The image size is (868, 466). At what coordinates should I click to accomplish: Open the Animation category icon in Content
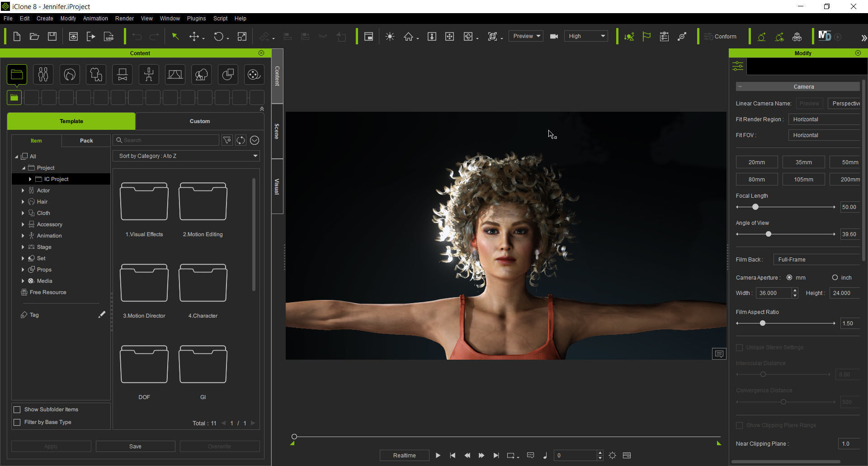point(149,75)
